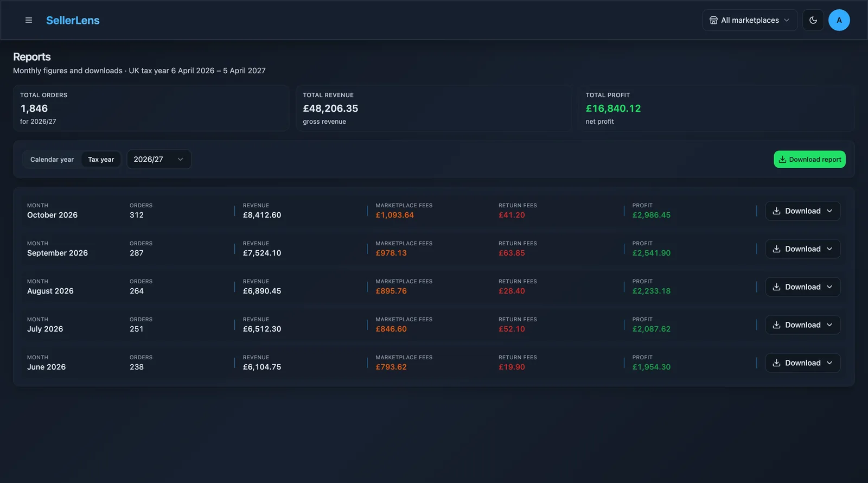Click the Reports page heading
Image resolution: width=868 pixels, height=483 pixels.
click(x=32, y=57)
